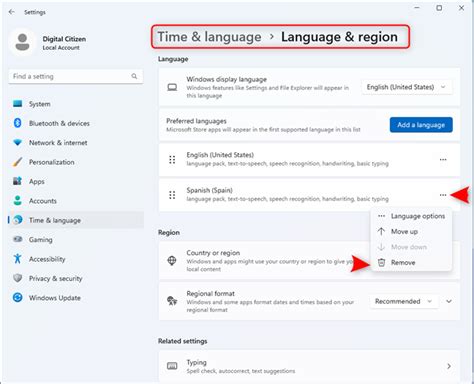
Task: Click the Typing keyboard icon
Action: pos(172,366)
